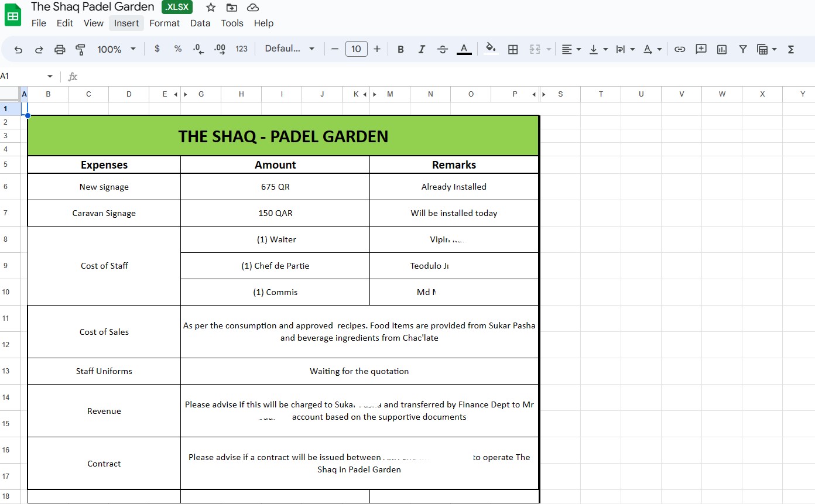Click the document title The Shaq Padel Garden
The height and width of the screenshot is (504, 815).
coord(93,7)
